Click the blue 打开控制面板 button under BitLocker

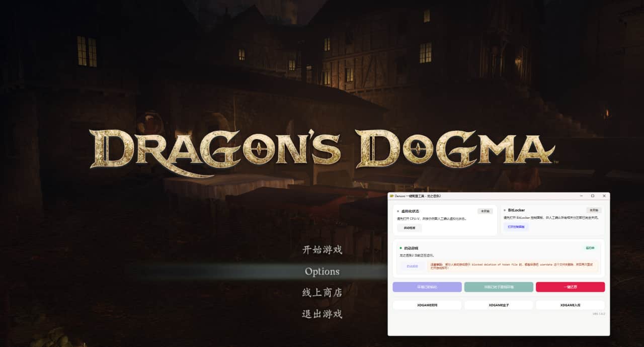(516, 227)
